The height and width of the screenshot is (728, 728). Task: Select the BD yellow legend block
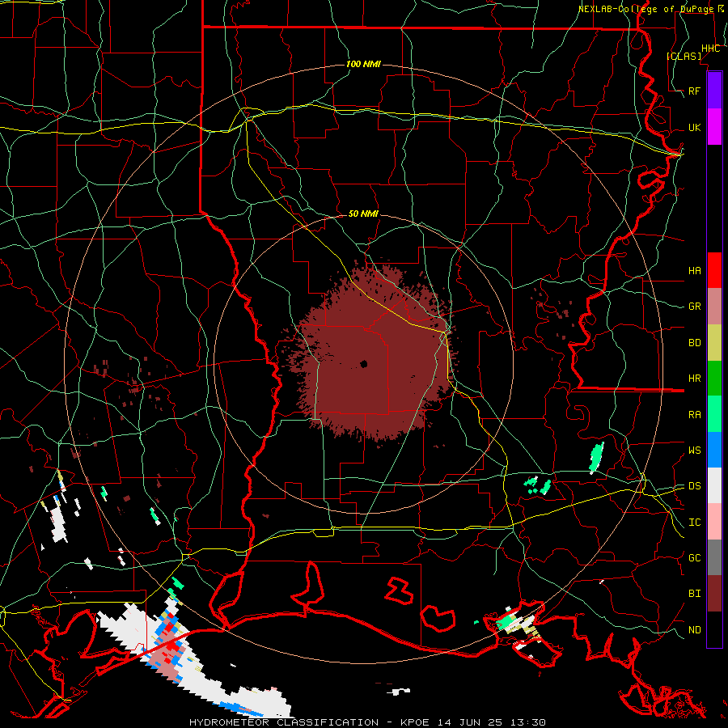pyautogui.click(x=714, y=342)
